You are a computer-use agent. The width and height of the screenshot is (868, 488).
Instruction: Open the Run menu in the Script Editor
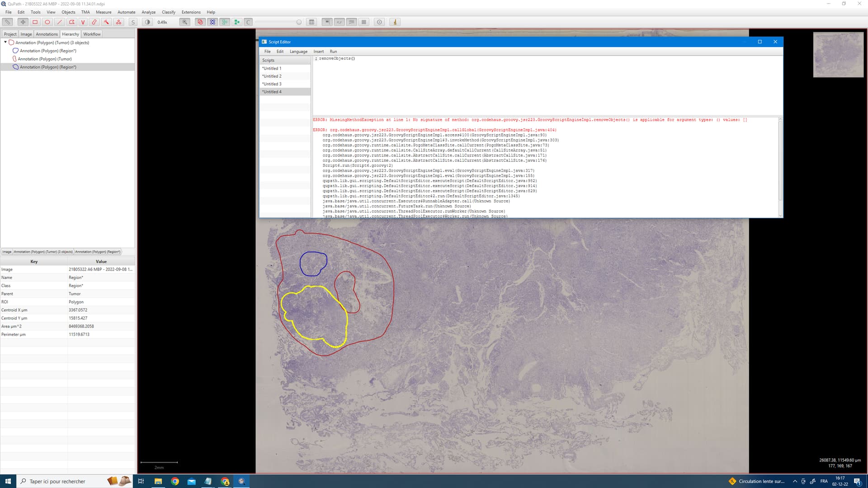(x=333, y=51)
